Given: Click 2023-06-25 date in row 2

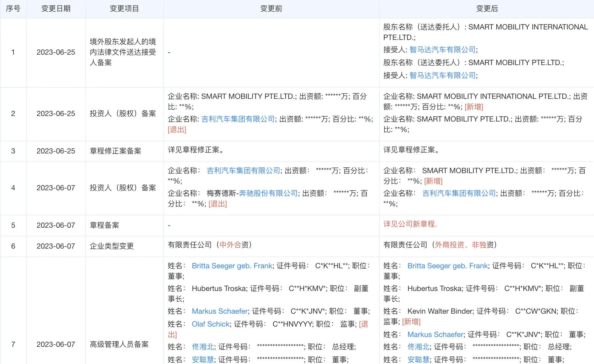Looking at the screenshot, I should click(56, 114).
